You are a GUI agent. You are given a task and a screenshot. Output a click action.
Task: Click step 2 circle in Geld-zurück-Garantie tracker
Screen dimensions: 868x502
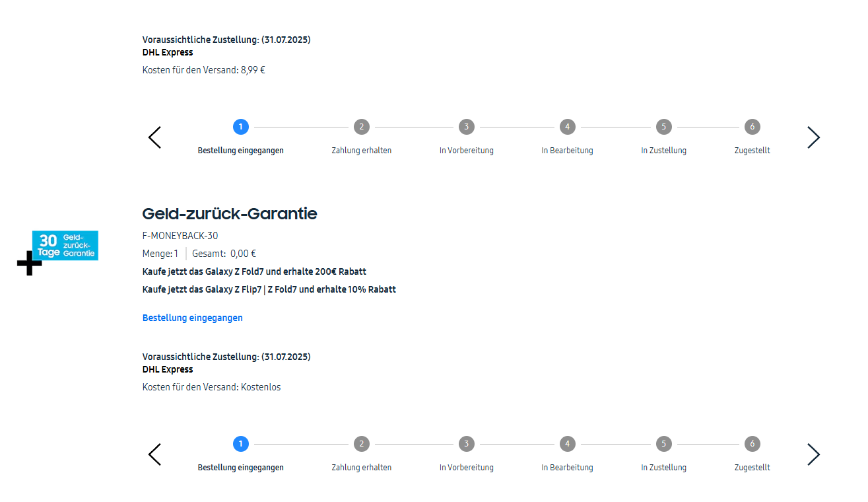361,444
